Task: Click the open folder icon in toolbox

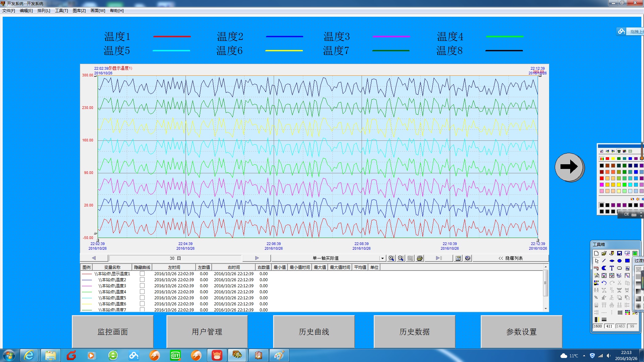Action: 604,253
